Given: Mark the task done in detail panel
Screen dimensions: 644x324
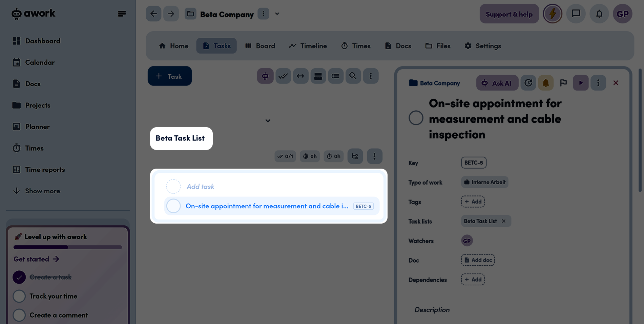Looking at the screenshot, I should pyautogui.click(x=416, y=118).
